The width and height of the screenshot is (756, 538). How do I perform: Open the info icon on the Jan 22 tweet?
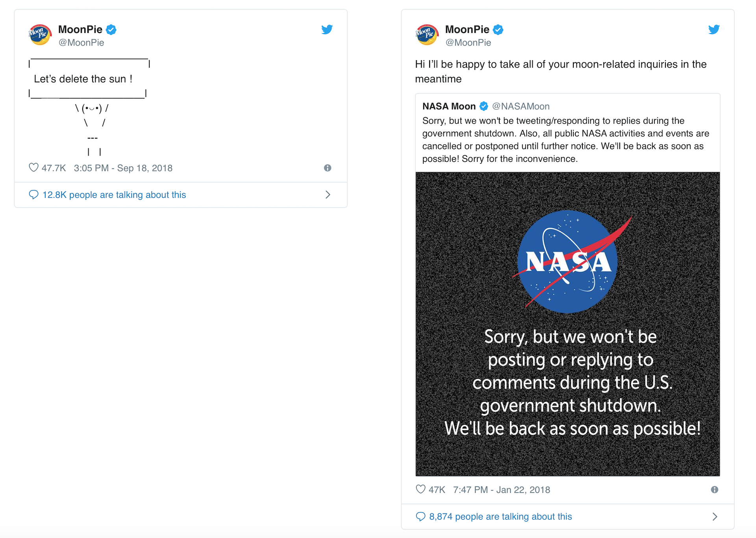tap(715, 490)
